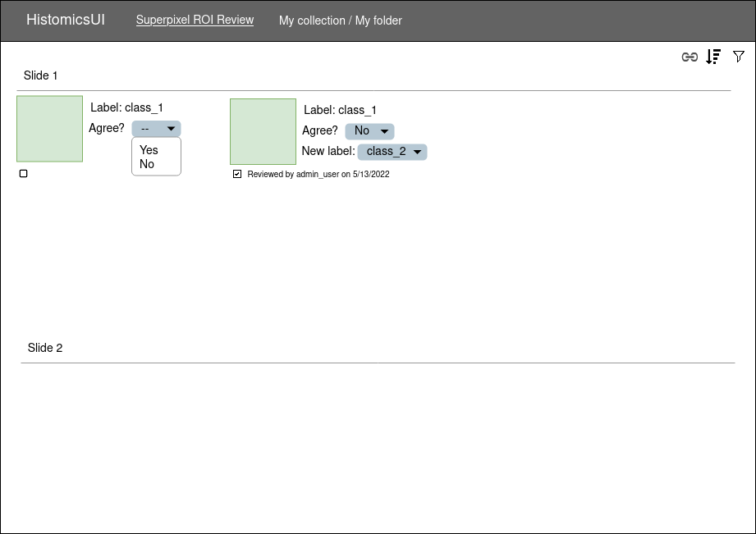The width and height of the screenshot is (756, 534).
Task: Choose 'Yes' in the open Agree list
Action: [149, 150]
